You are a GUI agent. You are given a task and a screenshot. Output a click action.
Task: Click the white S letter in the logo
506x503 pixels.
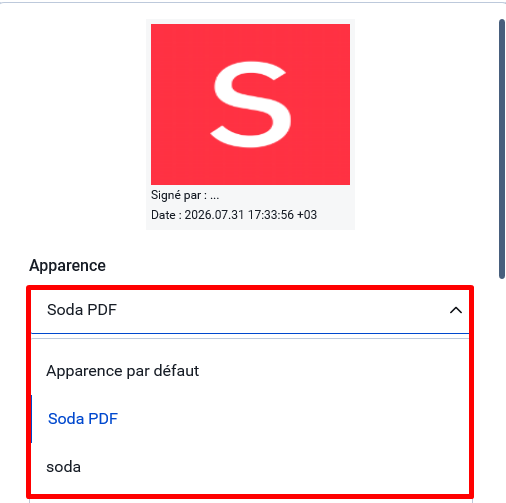pyautogui.click(x=251, y=104)
